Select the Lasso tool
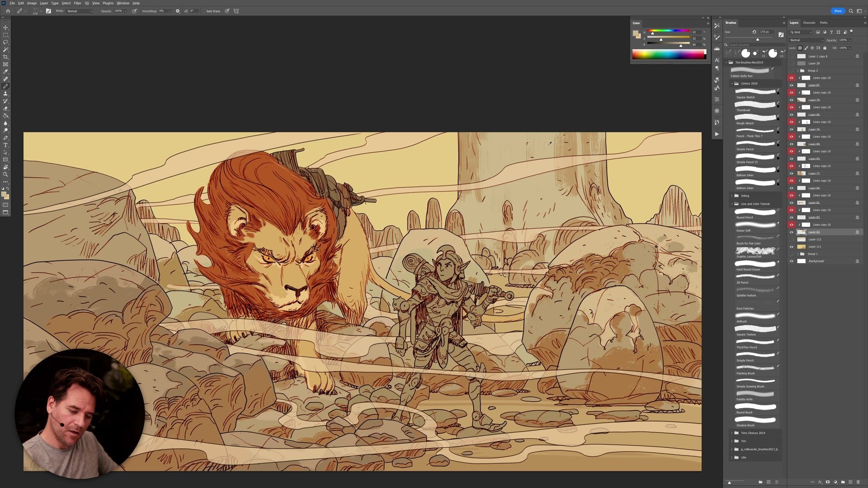868x488 pixels. (5, 42)
